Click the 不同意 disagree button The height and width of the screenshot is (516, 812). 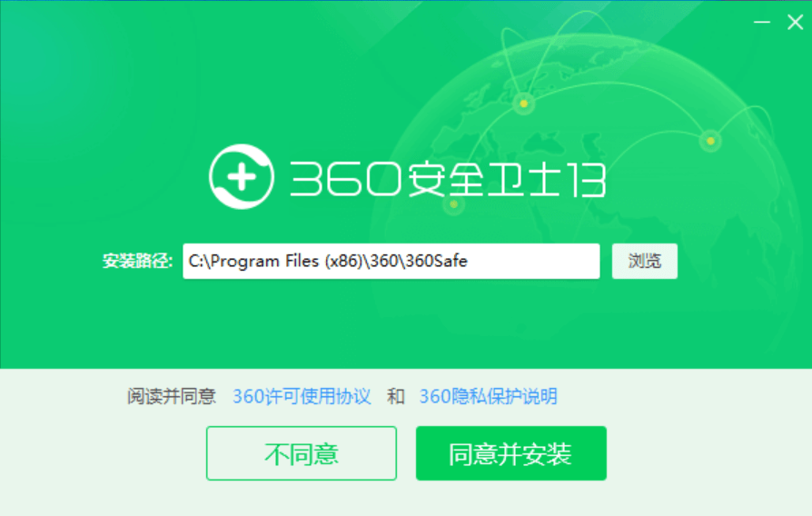(x=302, y=453)
